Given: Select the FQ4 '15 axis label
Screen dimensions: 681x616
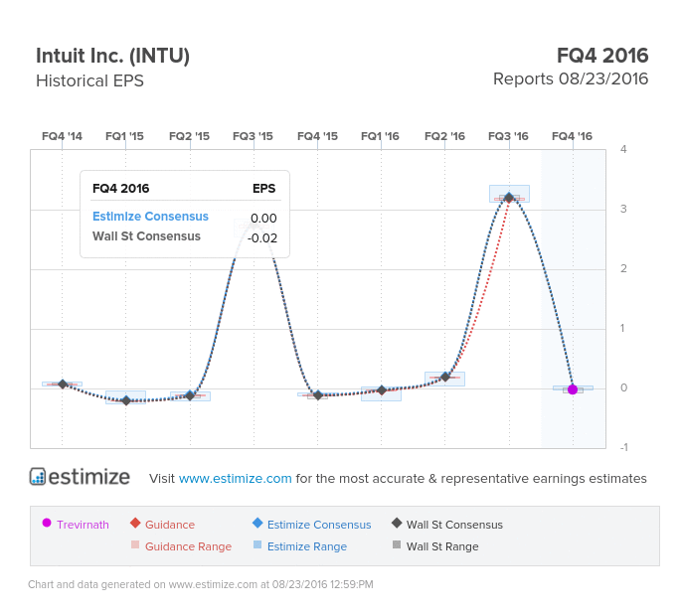Looking at the screenshot, I should point(317,136).
